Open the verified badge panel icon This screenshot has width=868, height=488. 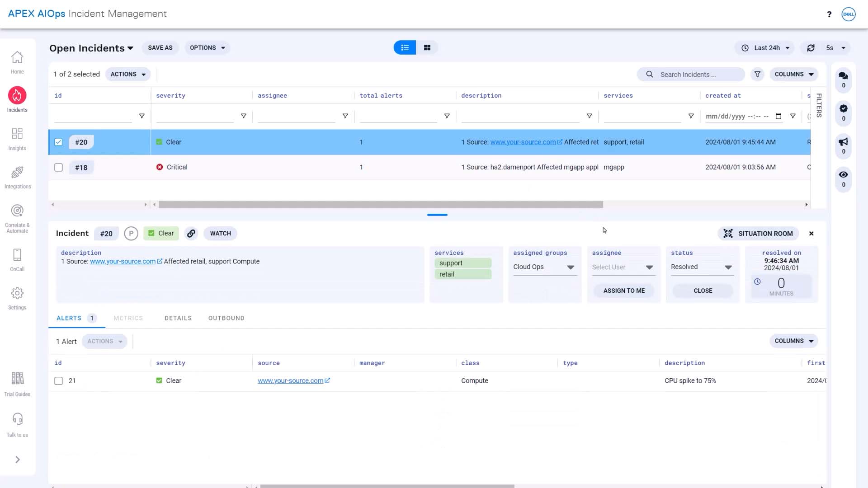843,108
